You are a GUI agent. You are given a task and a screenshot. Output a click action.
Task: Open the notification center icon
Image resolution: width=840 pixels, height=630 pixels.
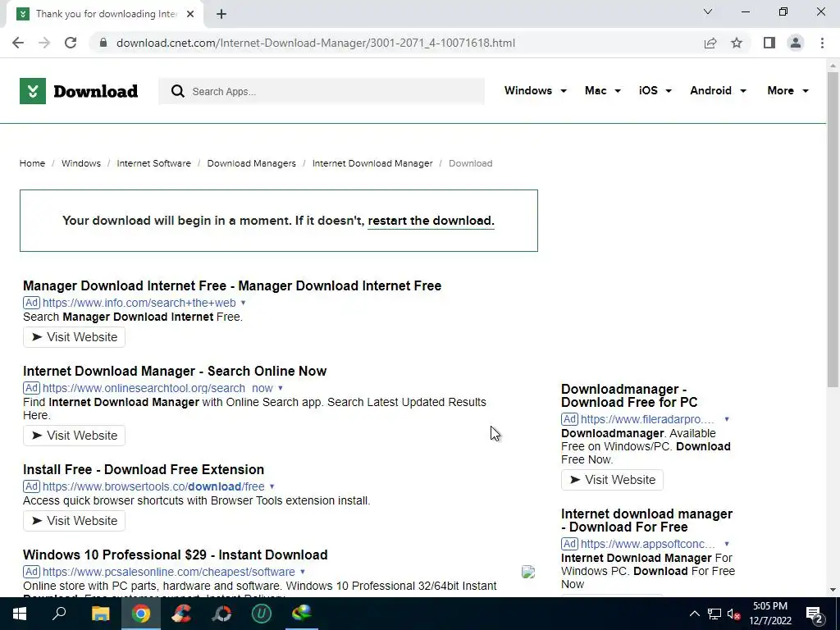click(x=815, y=615)
